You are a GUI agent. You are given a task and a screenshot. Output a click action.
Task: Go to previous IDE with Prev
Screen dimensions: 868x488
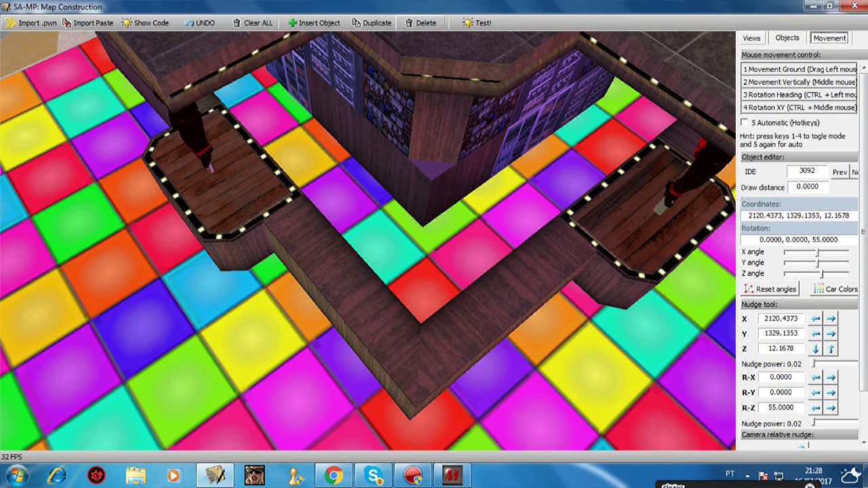point(840,172)
